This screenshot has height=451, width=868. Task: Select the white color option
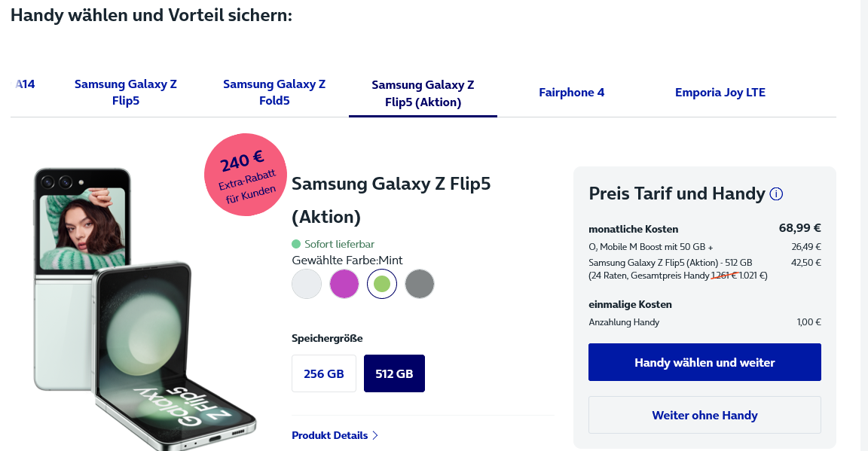307,284
